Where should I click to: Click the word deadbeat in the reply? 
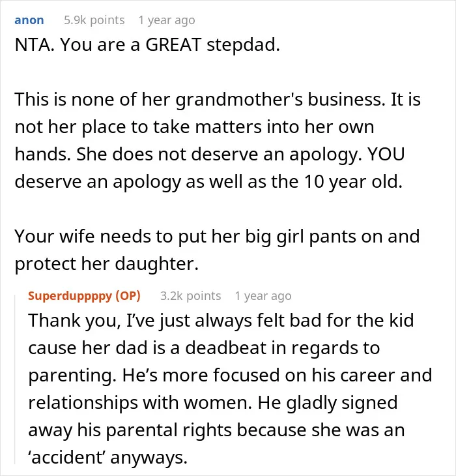click(225, 348)
